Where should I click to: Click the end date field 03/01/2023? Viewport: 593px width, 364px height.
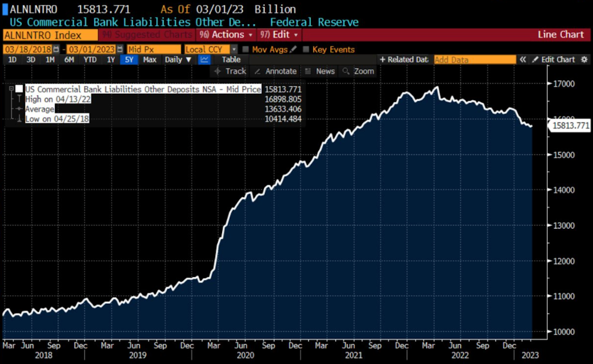pyautogui.click(x=91, y=49)
